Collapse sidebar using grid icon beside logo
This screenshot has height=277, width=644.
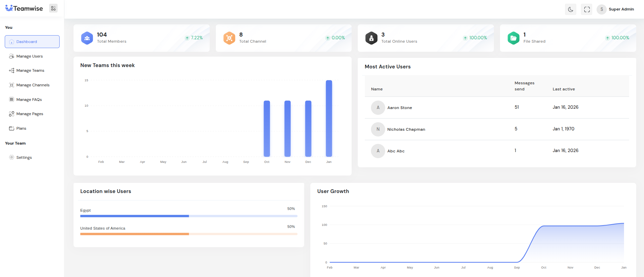53,8
